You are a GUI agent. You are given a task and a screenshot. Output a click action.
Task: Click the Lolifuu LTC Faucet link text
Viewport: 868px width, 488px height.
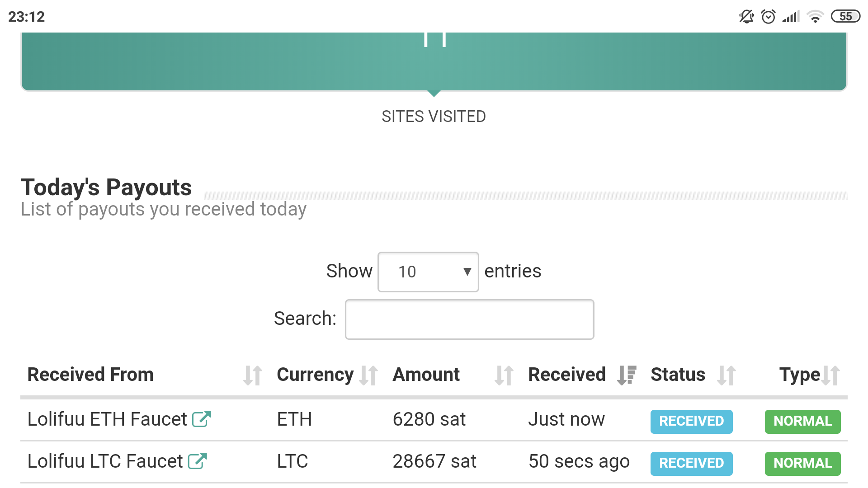(105, 461)
